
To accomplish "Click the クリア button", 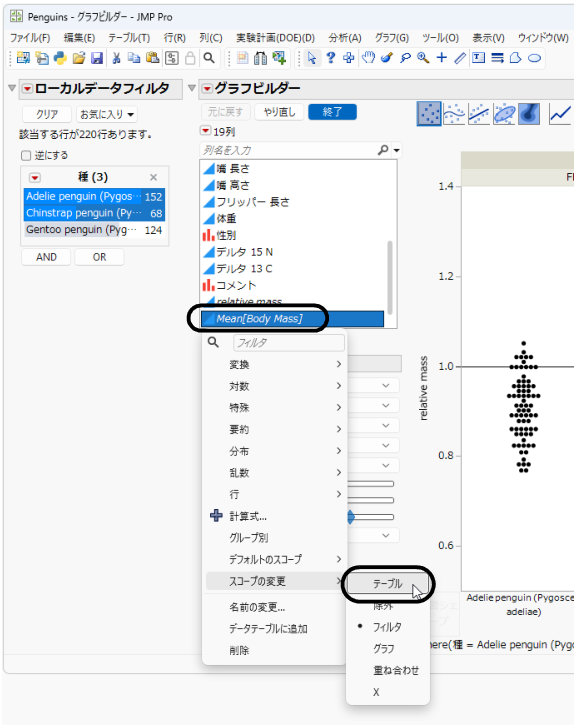I will (x=47, y=114).
